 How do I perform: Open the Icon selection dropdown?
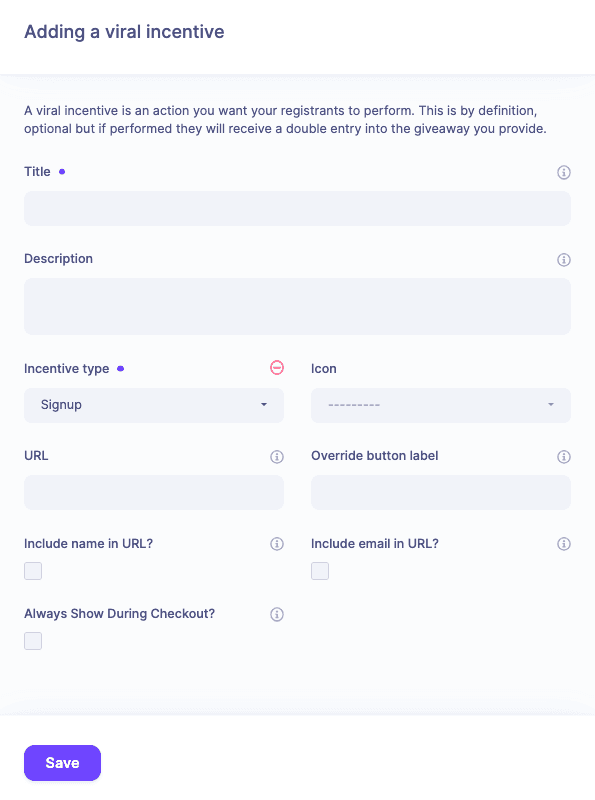[x=440, y=405]
